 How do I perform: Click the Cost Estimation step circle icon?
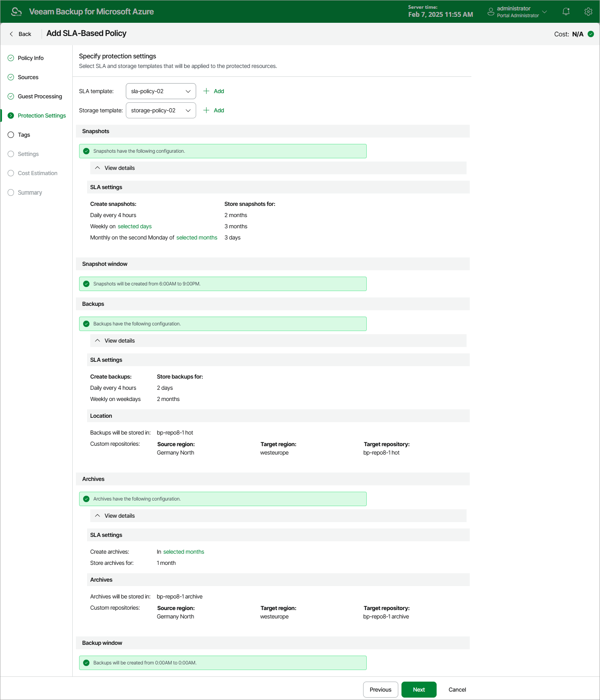[x=11, y=173]
